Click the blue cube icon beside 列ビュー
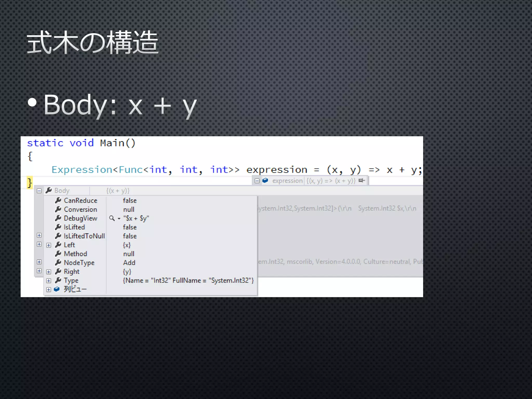This screenshot has width=532, height=399. 57,289
